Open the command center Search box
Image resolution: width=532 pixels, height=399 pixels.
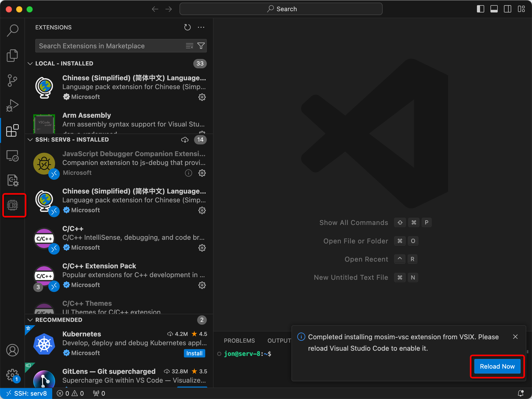pos(281,9)
